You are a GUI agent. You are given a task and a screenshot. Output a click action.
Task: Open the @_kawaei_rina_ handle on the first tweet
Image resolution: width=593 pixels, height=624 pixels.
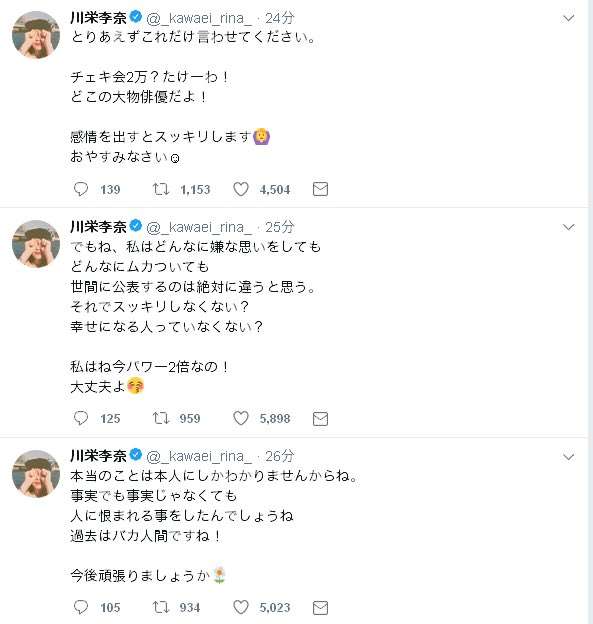point(199,18)
